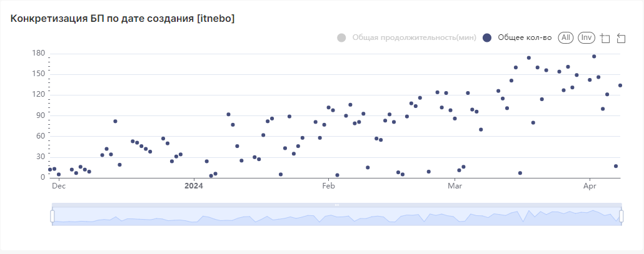Click the right handle of the range slider

pos(621,216)
